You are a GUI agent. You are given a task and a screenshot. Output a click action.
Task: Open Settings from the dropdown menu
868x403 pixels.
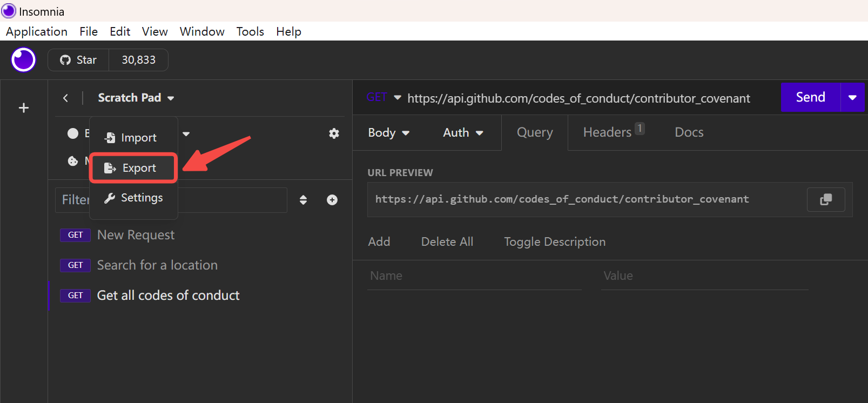[133, 198]
